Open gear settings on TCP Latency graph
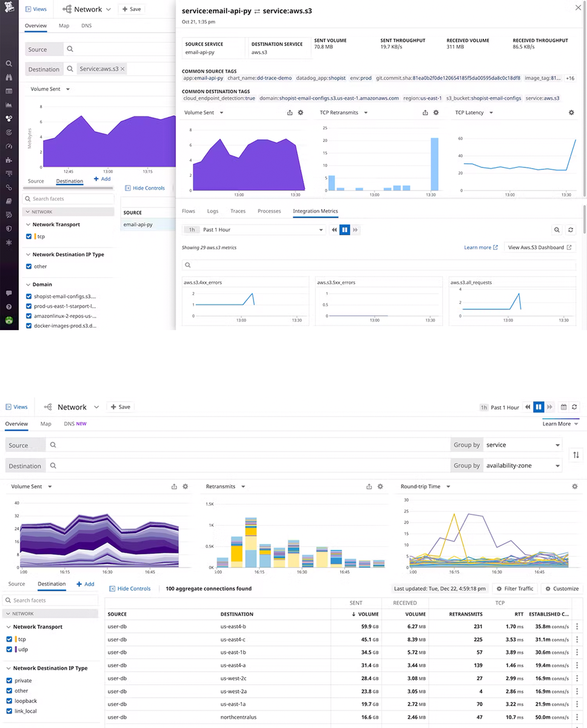Screen dimensions: 587x728 (x=571, y=113)
